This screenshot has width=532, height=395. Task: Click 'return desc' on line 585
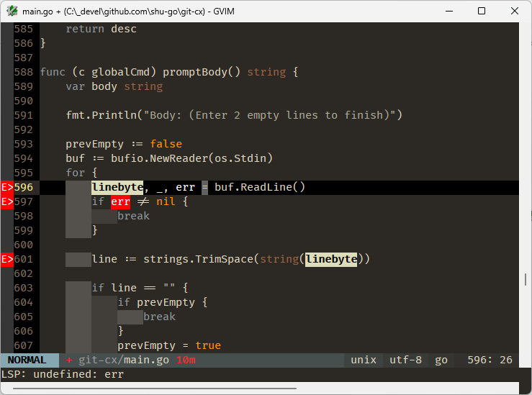[101, 29]
